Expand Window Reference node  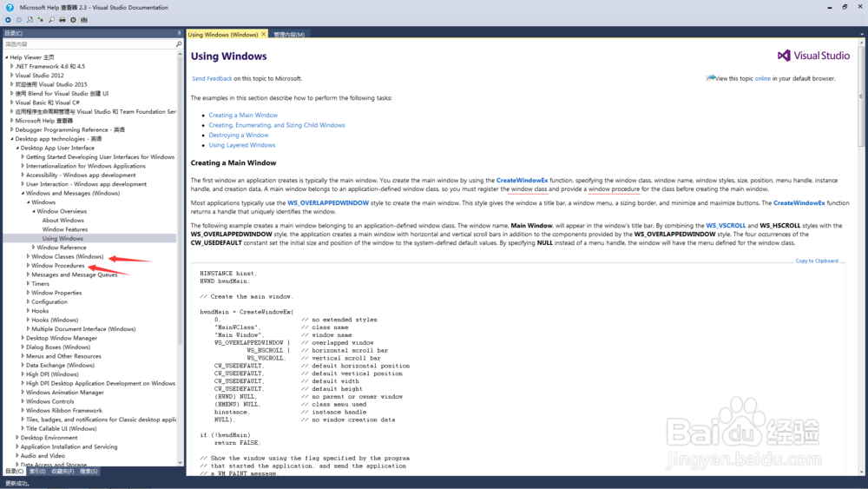34,248
